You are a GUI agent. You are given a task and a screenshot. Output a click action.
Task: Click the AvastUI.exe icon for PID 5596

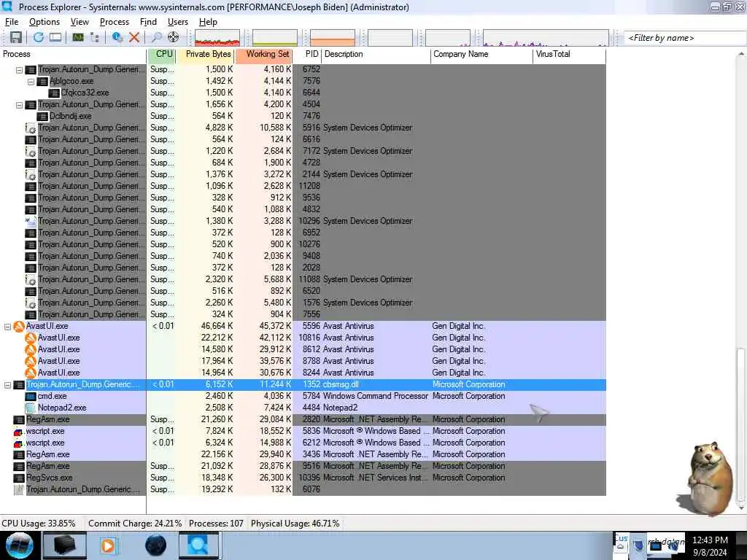(x=19, y=326)
